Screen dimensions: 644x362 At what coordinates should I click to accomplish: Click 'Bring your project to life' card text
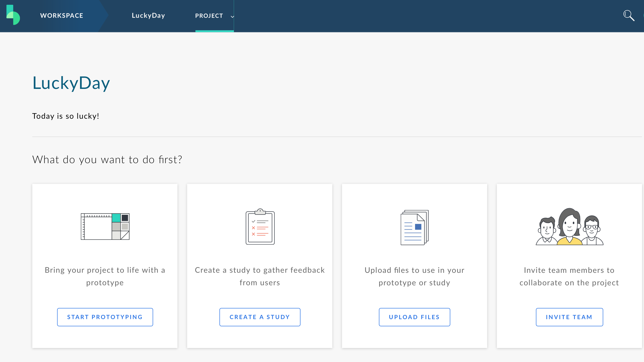105,276
